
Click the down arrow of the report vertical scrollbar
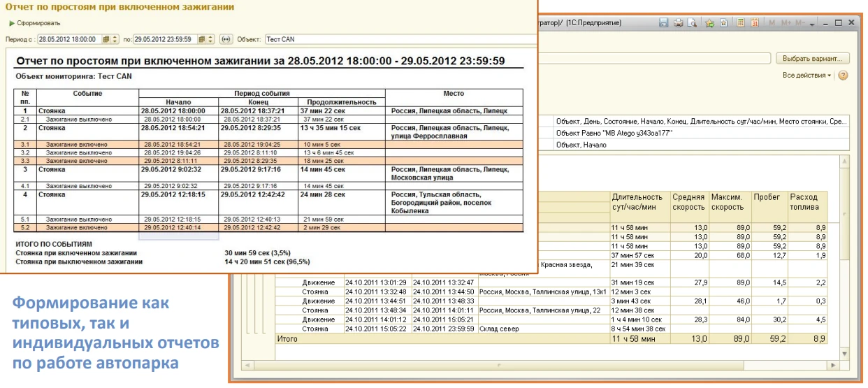pos(844,354)
